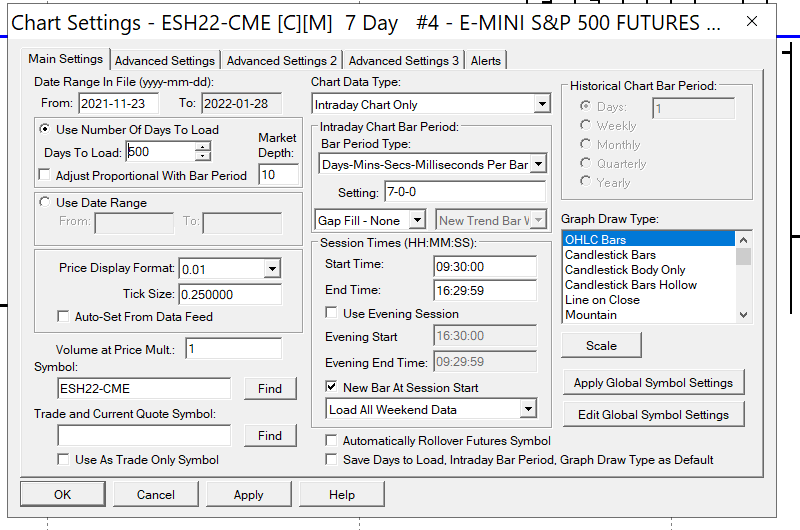Click the Volume at Price Mult. field
Image resolution: width=800 pixels, height=530 pixels.
[234, 349]
